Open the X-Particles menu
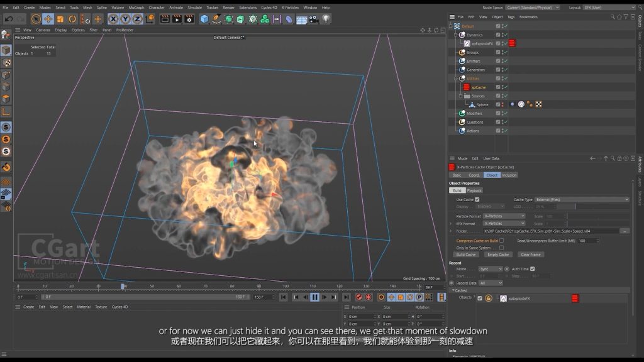This screenshot has width=644, height=362. click(x=290, y=8)
